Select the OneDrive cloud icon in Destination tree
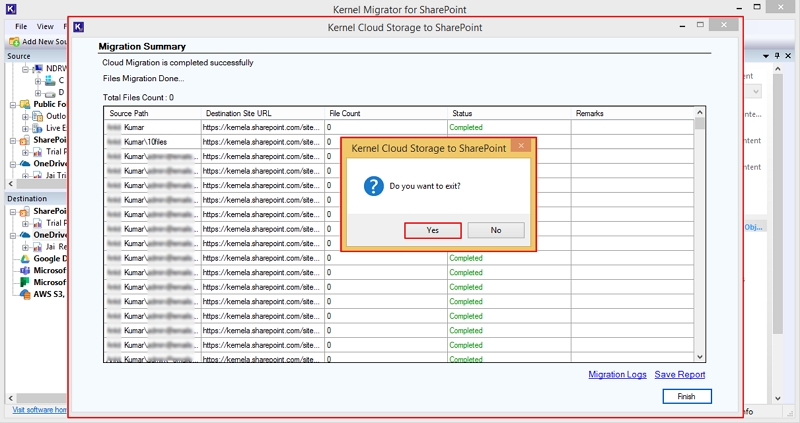800x423 pixels. tap(25, 235)
